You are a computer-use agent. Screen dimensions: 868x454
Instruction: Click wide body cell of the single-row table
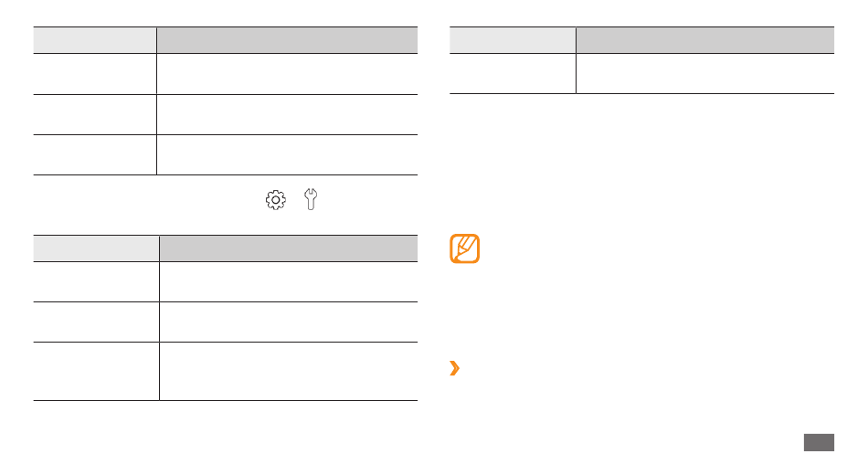pos(705,74)
